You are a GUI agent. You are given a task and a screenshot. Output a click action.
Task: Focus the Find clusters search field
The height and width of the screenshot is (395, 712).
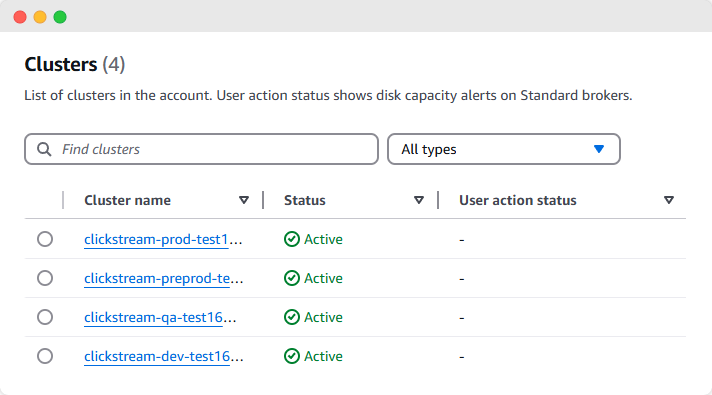pyautogui.click(x=201, y=149)
